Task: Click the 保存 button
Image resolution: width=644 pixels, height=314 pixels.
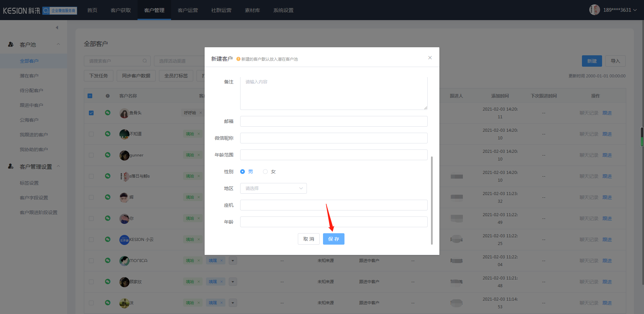Action: (x=333, y=239)
